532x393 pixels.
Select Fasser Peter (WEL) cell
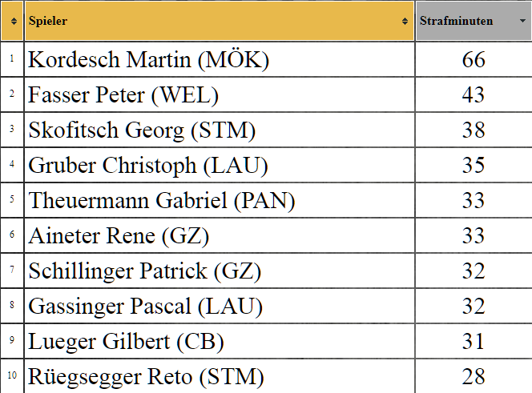(220, 95)
